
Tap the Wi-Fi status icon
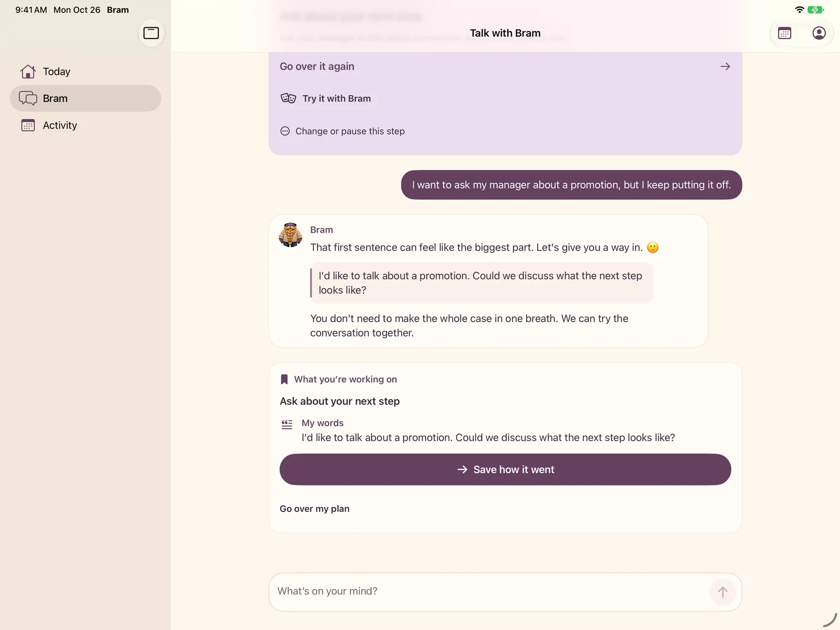click(x=800, y=9)
